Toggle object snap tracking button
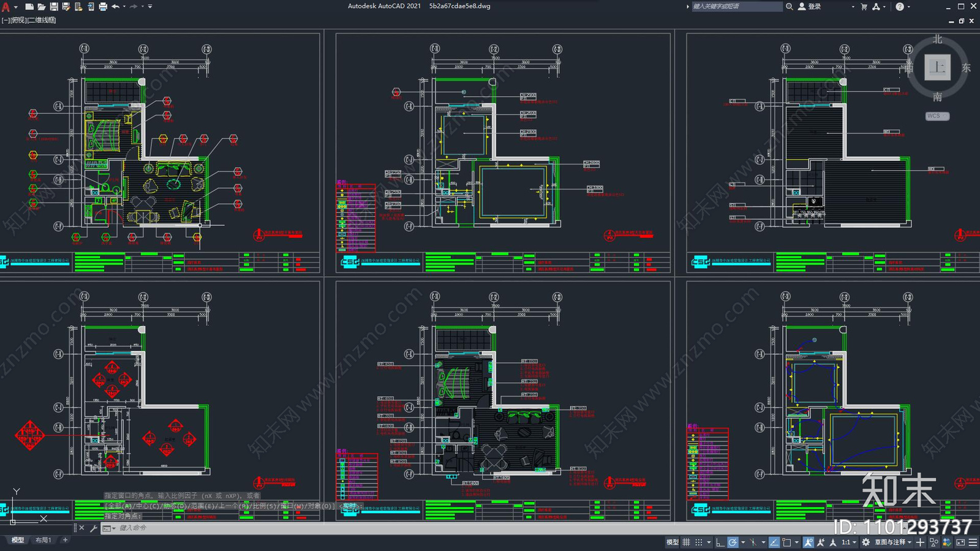 [774, 542]
